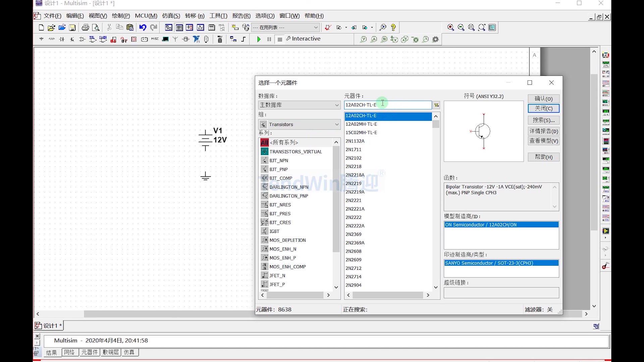
Task: Open the MCU(M) menu
Action: click(146, 16)
